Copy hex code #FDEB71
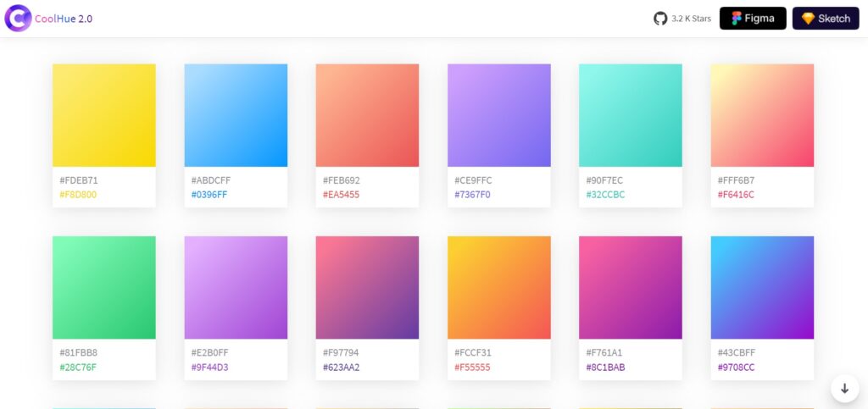Screen dimensions: 868x409 (79, 180)
